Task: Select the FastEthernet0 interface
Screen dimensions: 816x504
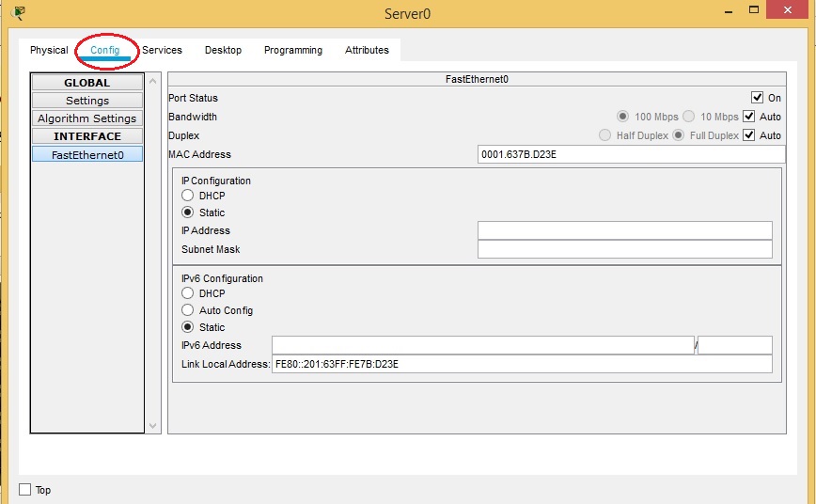Action: (87, 154)
